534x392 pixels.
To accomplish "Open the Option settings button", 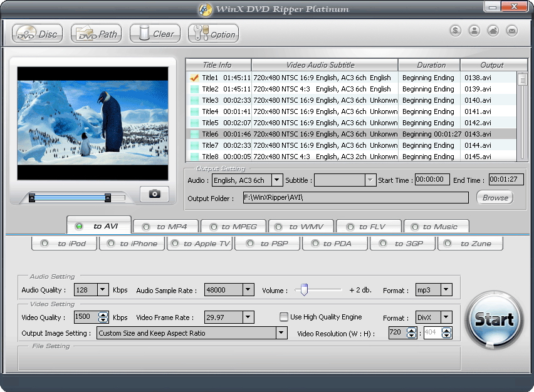I will coord(213,34).
